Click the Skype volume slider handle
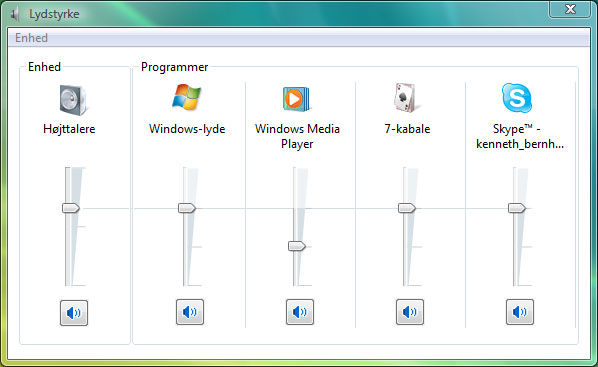Viewport: 598px width, 367px height. (517, 208)
